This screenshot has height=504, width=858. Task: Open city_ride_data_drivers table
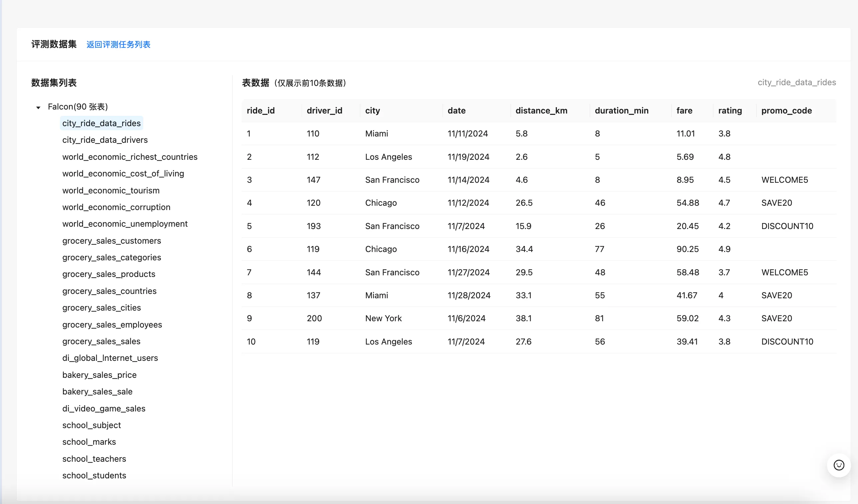[105, 140]
